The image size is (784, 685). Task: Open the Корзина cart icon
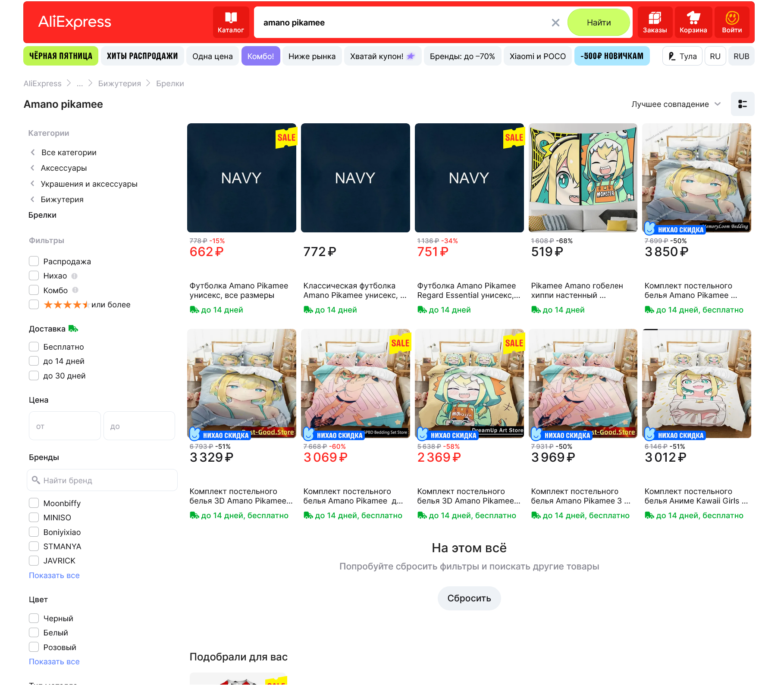click(693, 22)
